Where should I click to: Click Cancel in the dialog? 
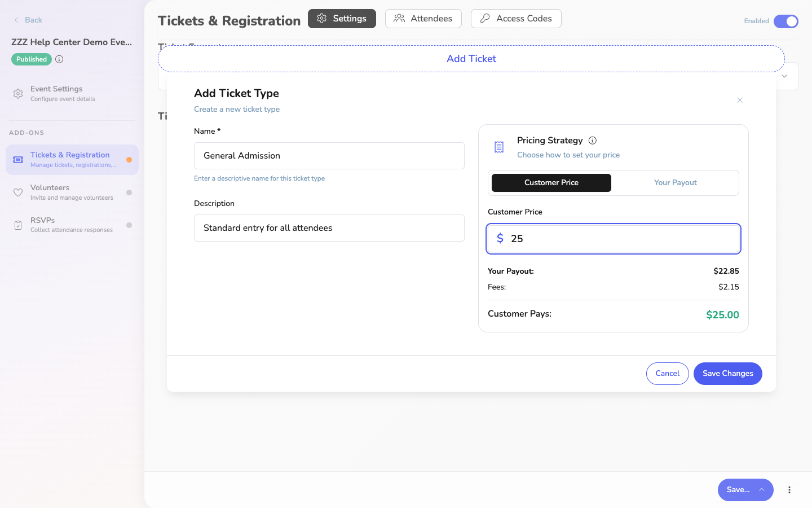pos(668,374)
